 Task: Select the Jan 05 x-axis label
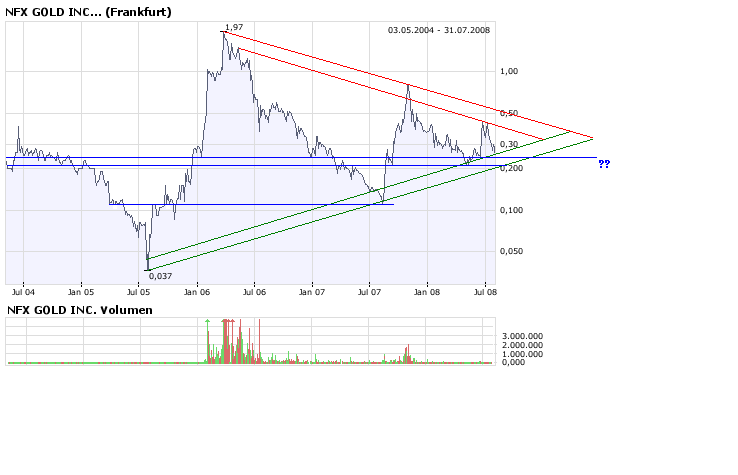[82, 293]
